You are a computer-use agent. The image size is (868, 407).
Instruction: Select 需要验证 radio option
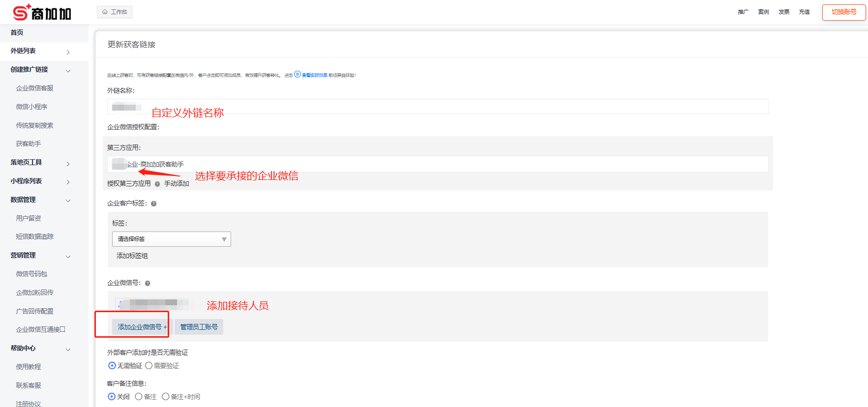pyautogui.click(x=149, y=366)
